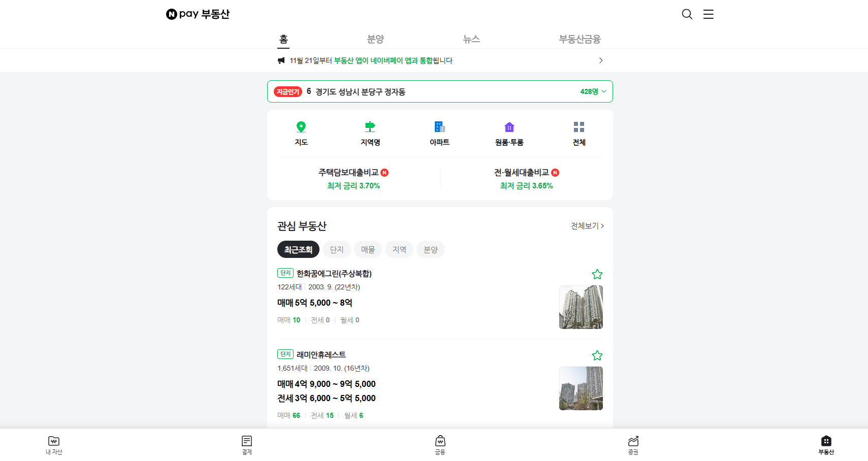
Task: Favorite 한화꿈에그린 with the star toggle
Action: point(597,274)
